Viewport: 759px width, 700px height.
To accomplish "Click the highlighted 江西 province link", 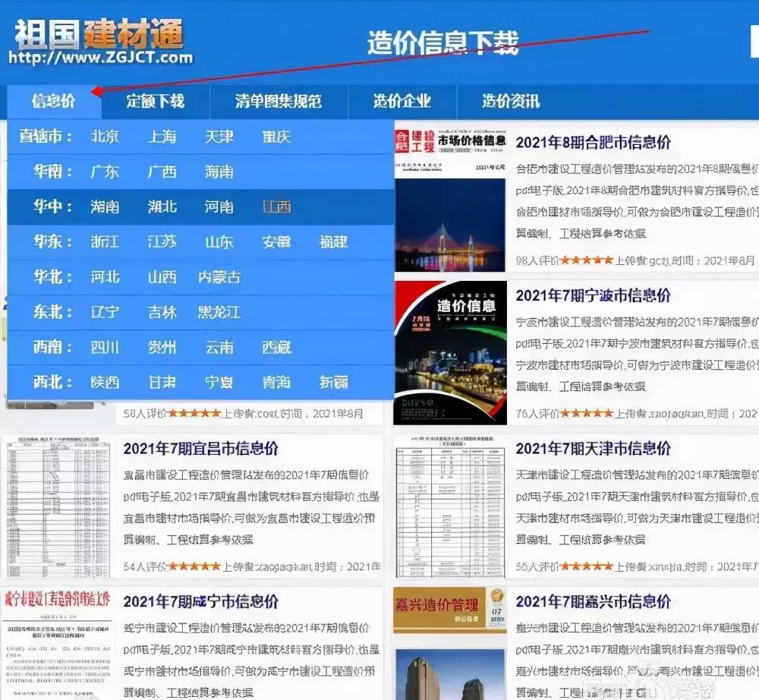I will click(276, 207).
